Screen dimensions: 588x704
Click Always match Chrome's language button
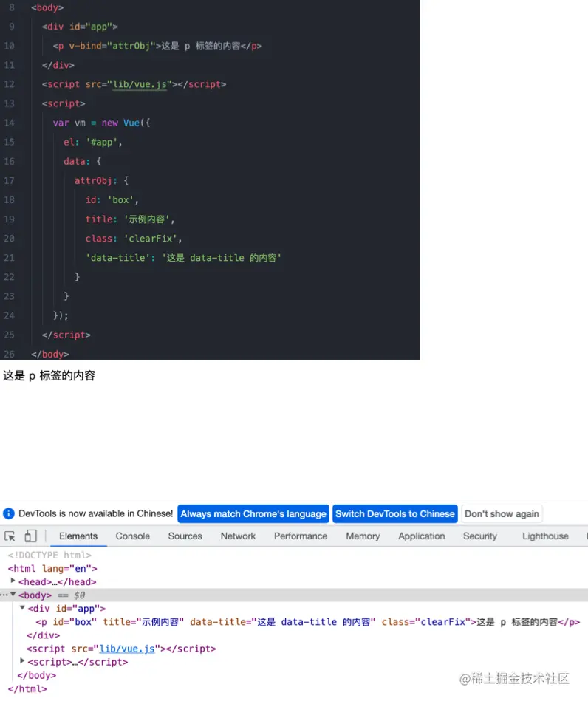pos(253,513)
